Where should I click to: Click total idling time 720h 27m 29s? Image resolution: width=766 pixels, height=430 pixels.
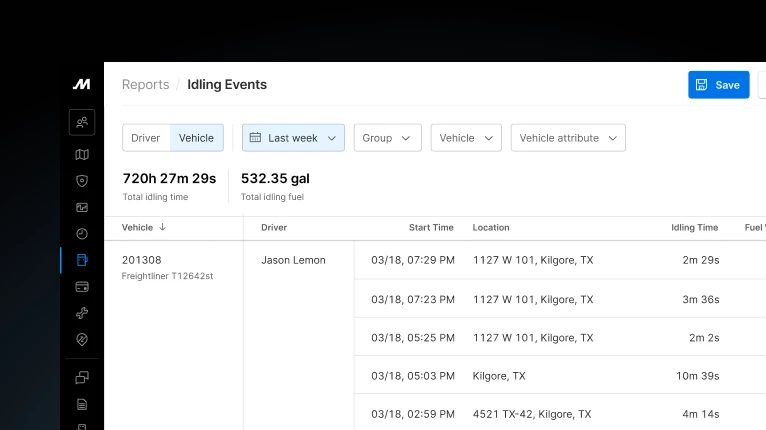click(169, 178)
